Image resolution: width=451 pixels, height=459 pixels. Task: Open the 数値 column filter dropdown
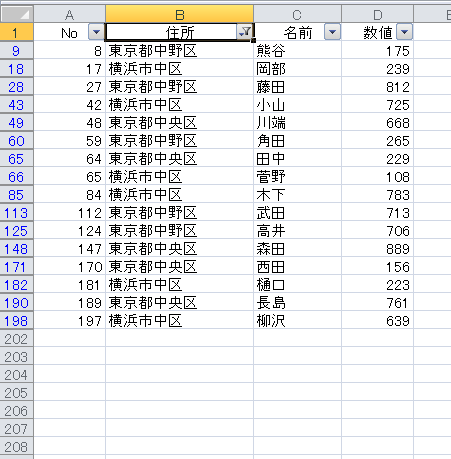click(404, 32)
